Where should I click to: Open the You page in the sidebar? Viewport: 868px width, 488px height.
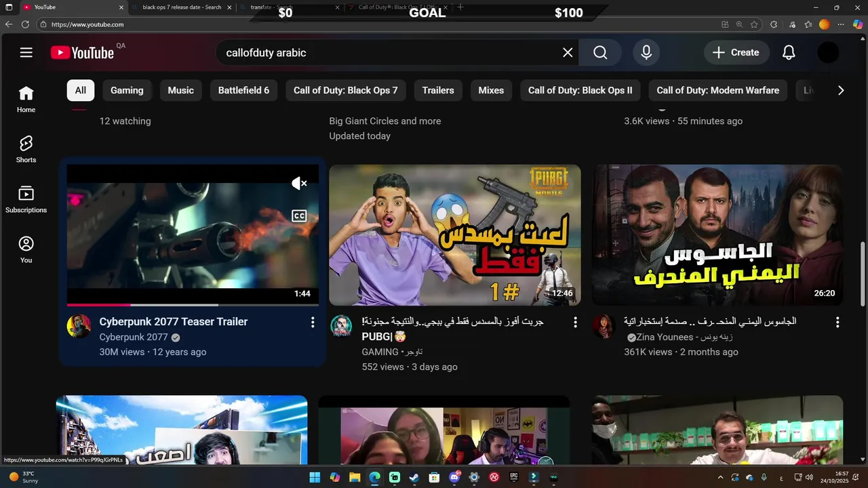pyautogui.click(x=26, y=250)
